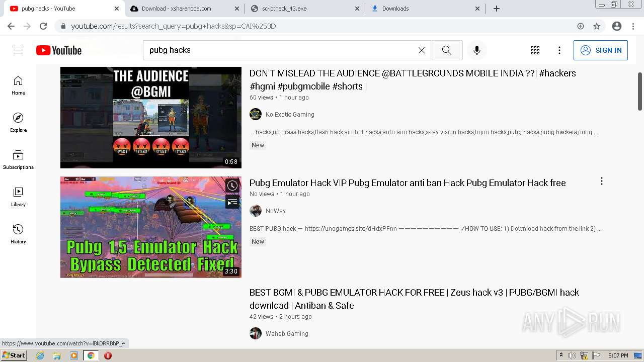Add Pubg Emulator Hack video to queue
The width and height of the screenshot is (644, 362).
(232, 202)
